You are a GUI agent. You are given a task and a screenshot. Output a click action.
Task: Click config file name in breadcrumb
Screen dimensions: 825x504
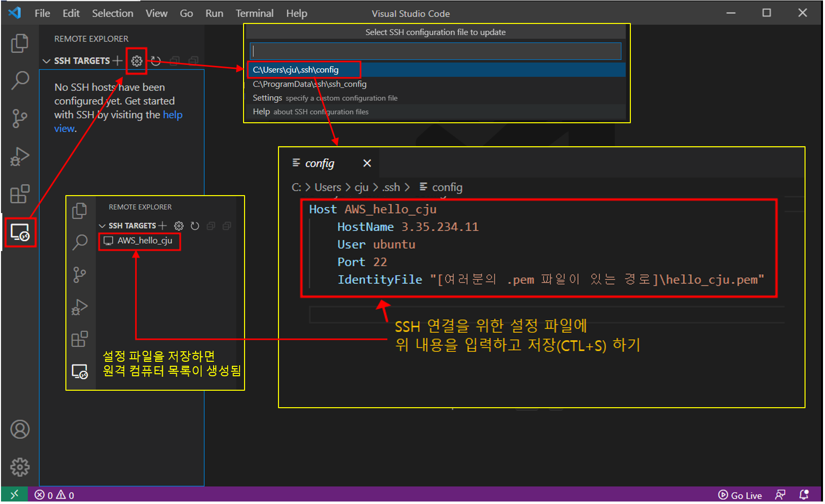pyautogui.click(x=441, y=187)
